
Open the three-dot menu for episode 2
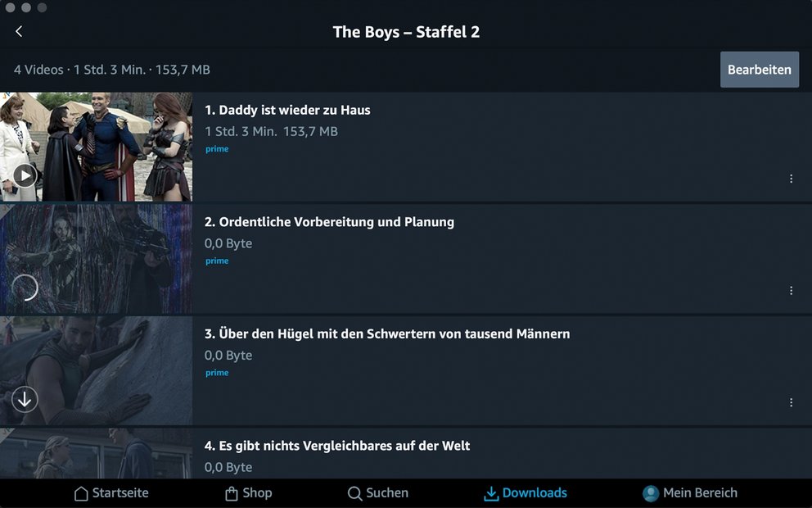tap(791, 291)
